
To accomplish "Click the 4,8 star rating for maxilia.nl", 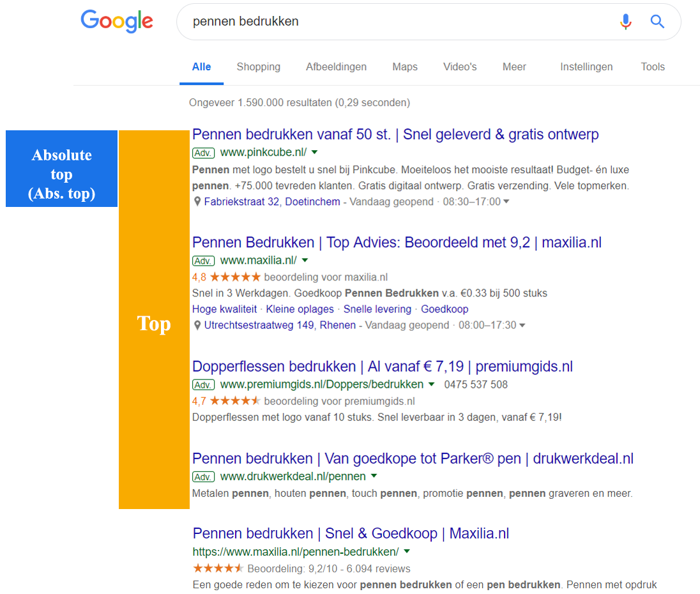I will point(226,277).
